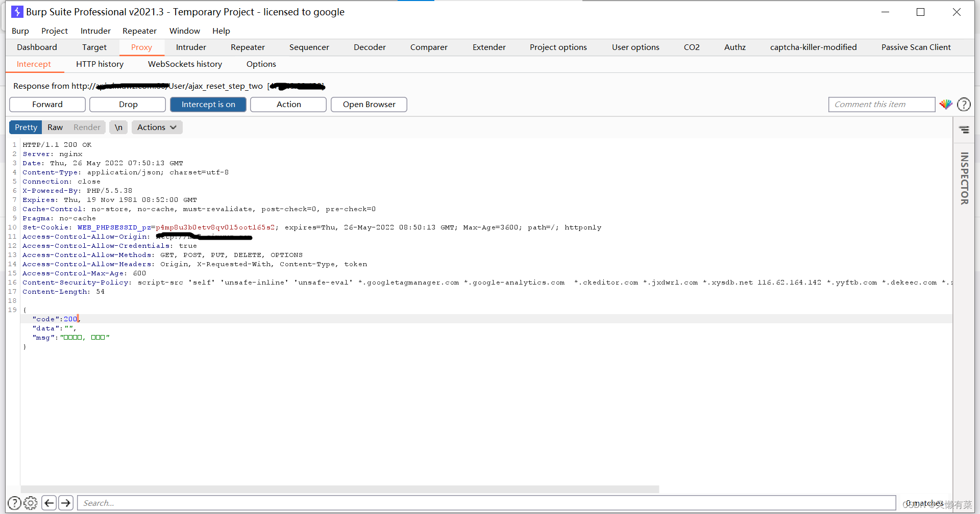Switch to Render view
The image size is (980, 514).
point(87,127)
